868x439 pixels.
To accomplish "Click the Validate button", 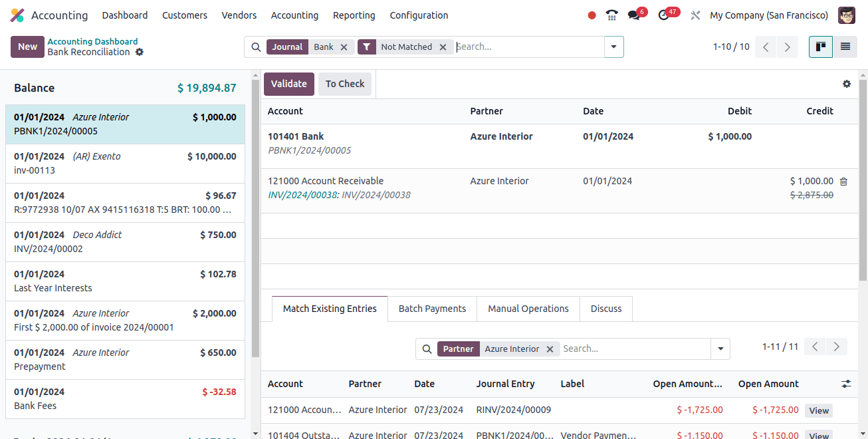I will pyautogui.click(x=289, y=84).
